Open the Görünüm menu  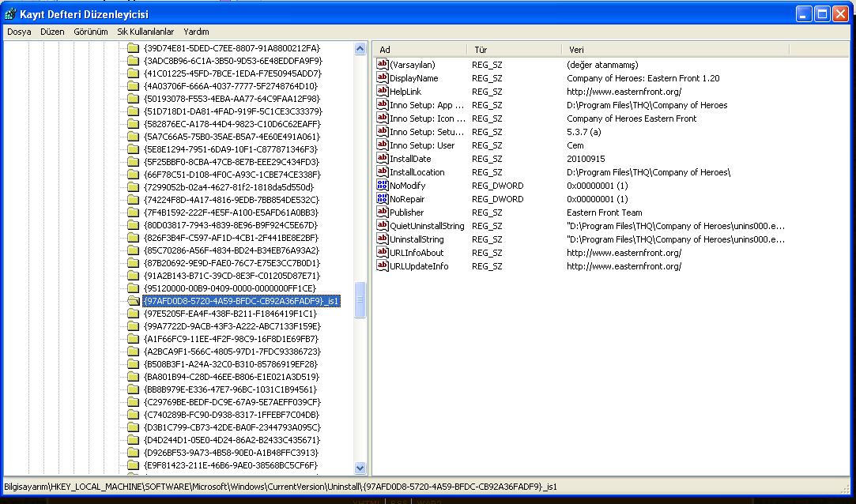point(91,32)
